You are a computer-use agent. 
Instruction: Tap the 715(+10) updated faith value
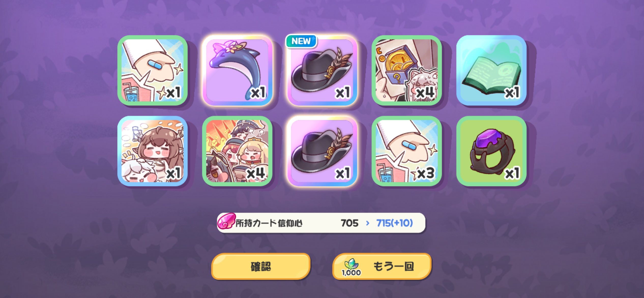tap(394, 223)
